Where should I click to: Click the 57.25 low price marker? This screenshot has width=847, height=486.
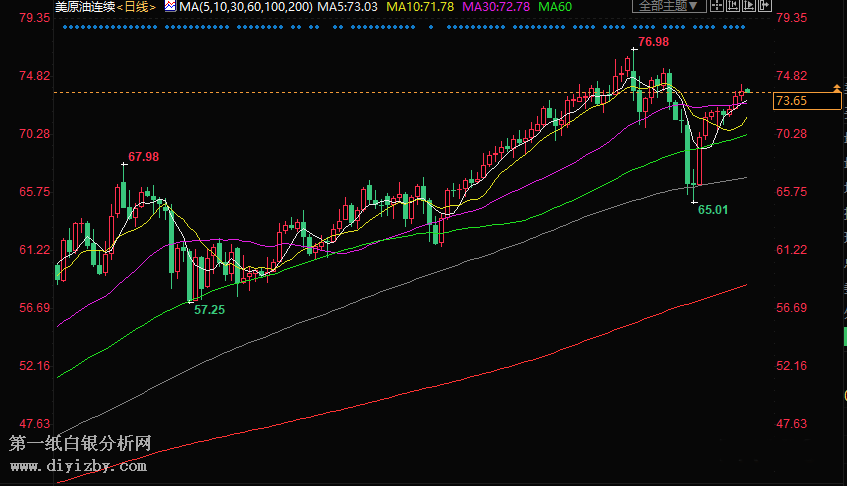209,310
